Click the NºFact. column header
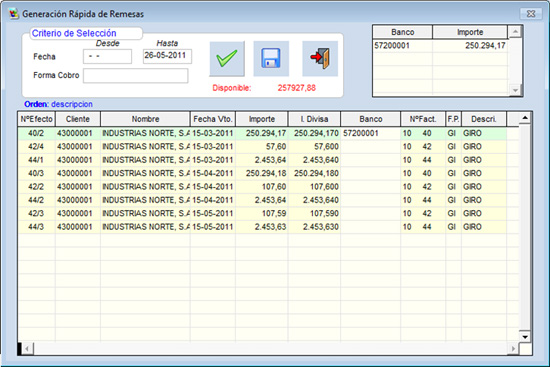The height and width of the screenshot is (367, 550). click(423, 119)
